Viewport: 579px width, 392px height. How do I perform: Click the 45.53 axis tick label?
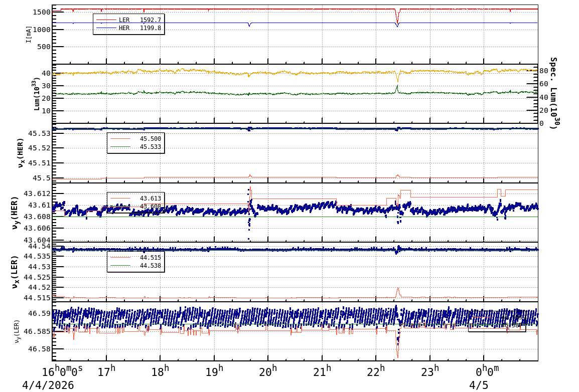click(x=40, y=133)
